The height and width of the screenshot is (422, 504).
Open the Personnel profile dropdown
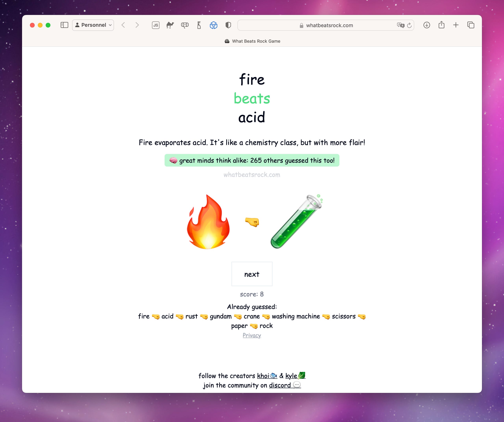[x=93, y=25]
